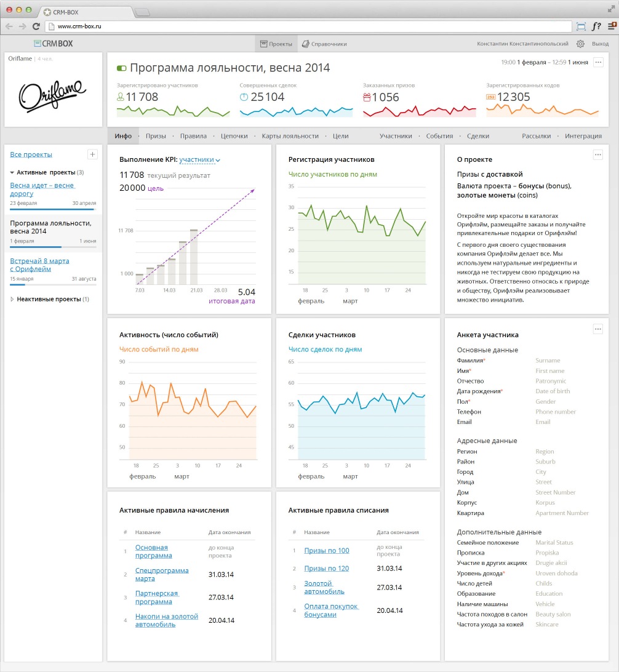Open the События tab
The height and width of the screenshot is (672, 619).
[439, 136]
